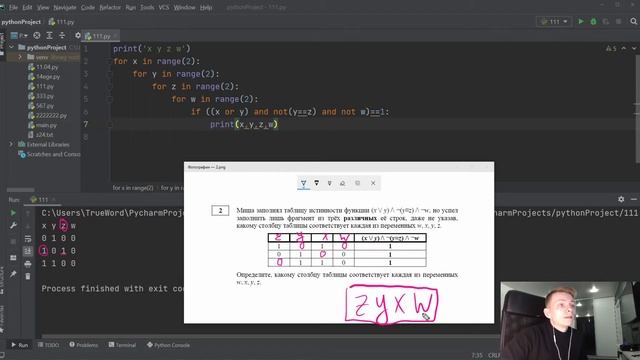Screen dimensions: 640x360
Task: Open Search Everywhere magnifier
Action: 634,22
